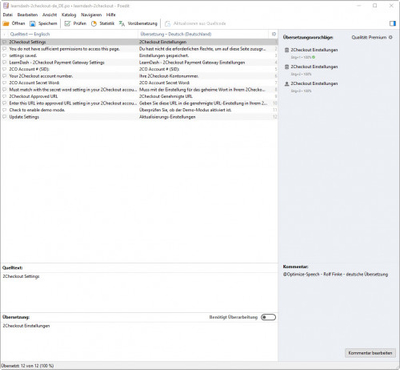Open the Datei menu
Image resolution: width=400 pixels, height=370 pixels.
coord(8,15)
